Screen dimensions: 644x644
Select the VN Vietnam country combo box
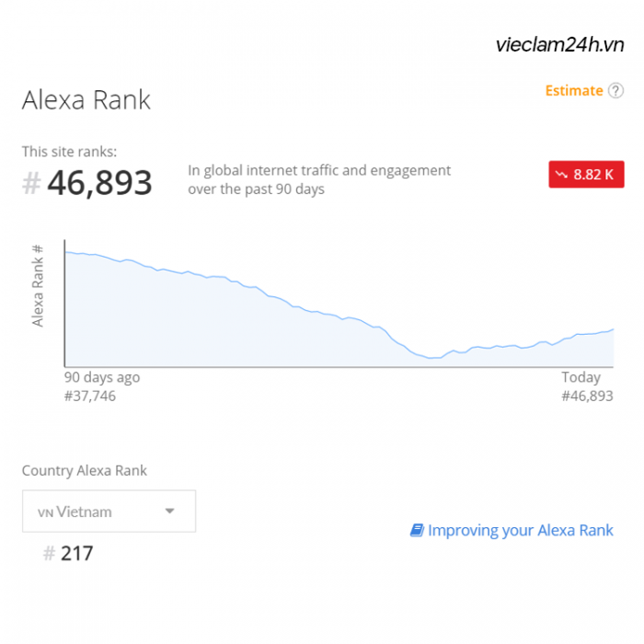(x=109, y=511)
